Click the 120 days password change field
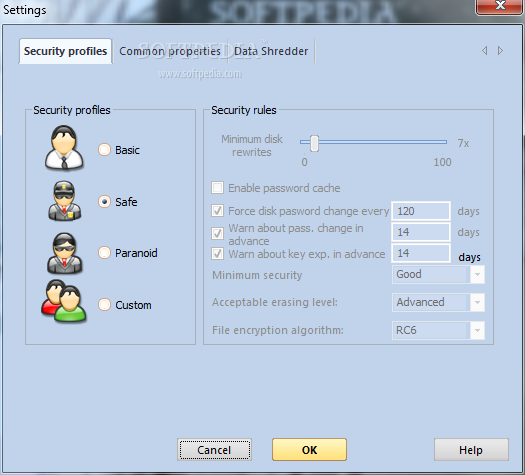Image resolution: width=525 pixels, height=475 pixels. point(421,211)
